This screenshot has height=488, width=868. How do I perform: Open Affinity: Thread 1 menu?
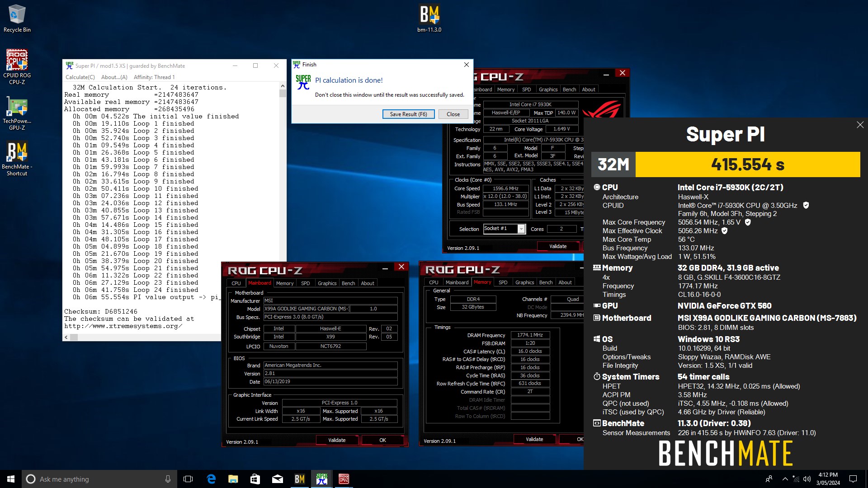click(154, 77)
